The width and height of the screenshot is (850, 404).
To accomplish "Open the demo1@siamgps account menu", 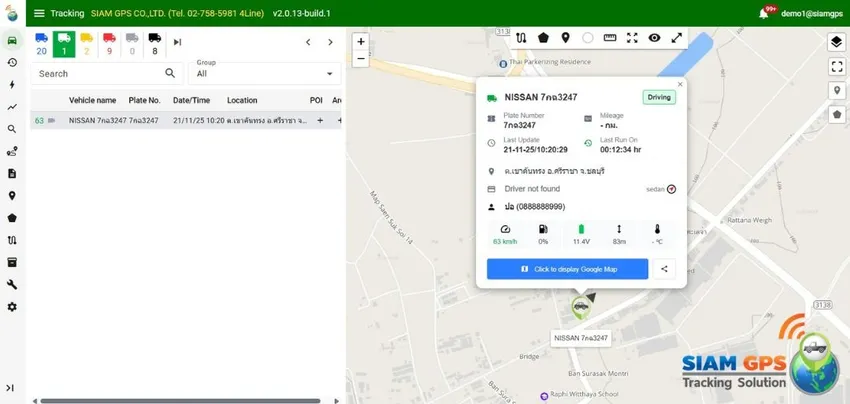I will click(812, 14).
